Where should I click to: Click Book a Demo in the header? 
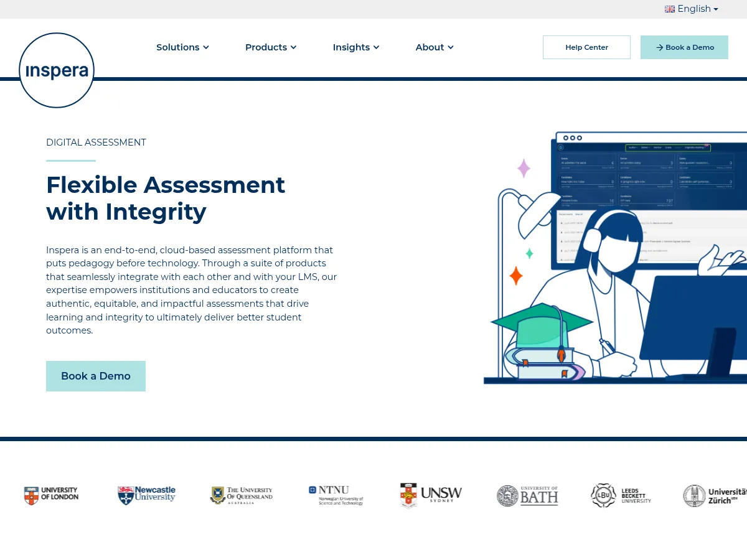[684, 47]
